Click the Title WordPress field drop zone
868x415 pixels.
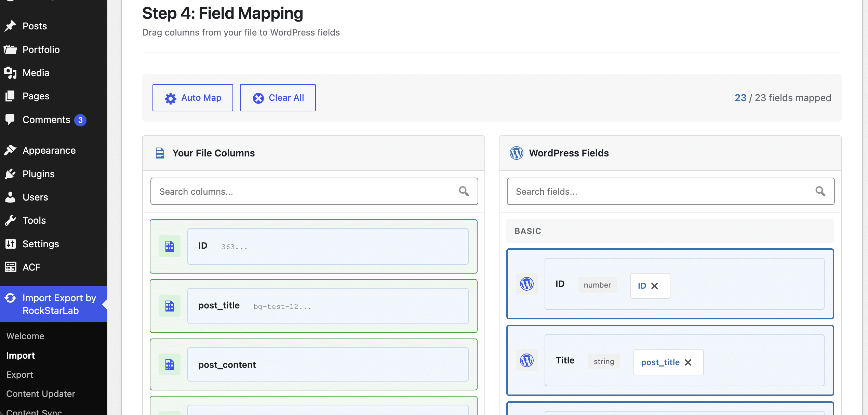pyautogui.click(x=670, y=360)
